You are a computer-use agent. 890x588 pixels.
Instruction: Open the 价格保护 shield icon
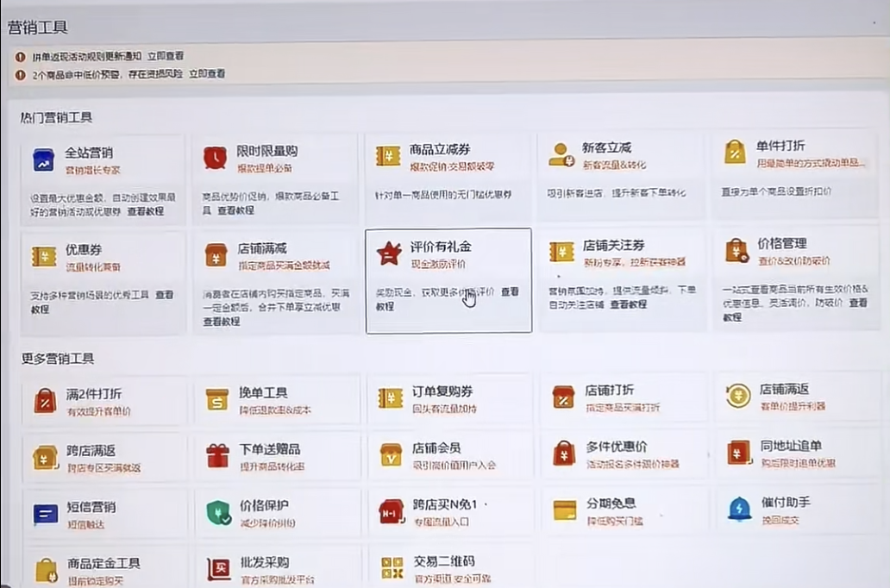[x=218, y=512]
